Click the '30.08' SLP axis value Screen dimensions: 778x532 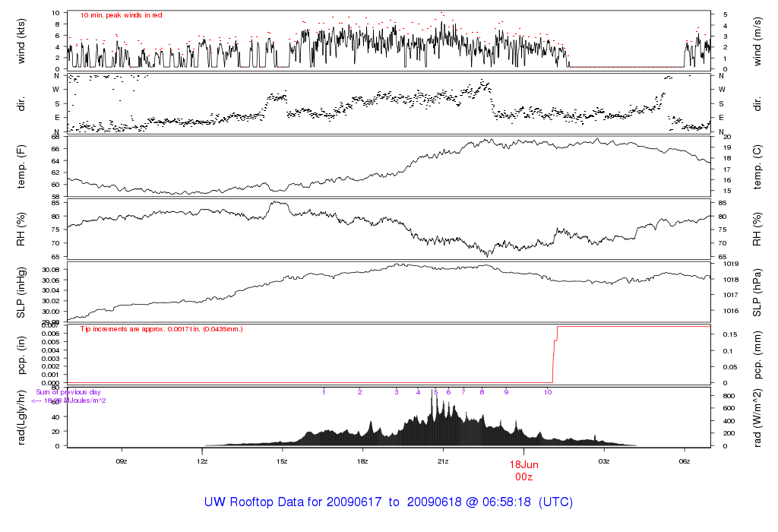(51, 270)
